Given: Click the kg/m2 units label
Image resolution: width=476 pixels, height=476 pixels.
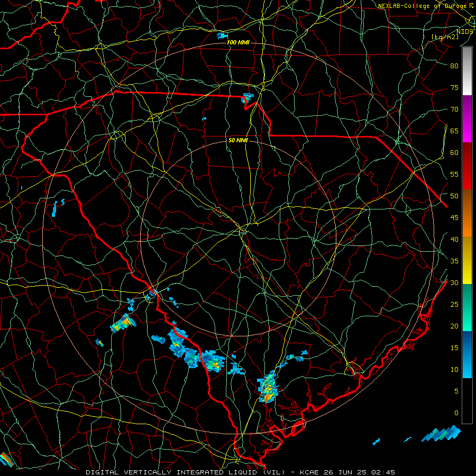Looking at the screenshot, I should coord(445,37).
